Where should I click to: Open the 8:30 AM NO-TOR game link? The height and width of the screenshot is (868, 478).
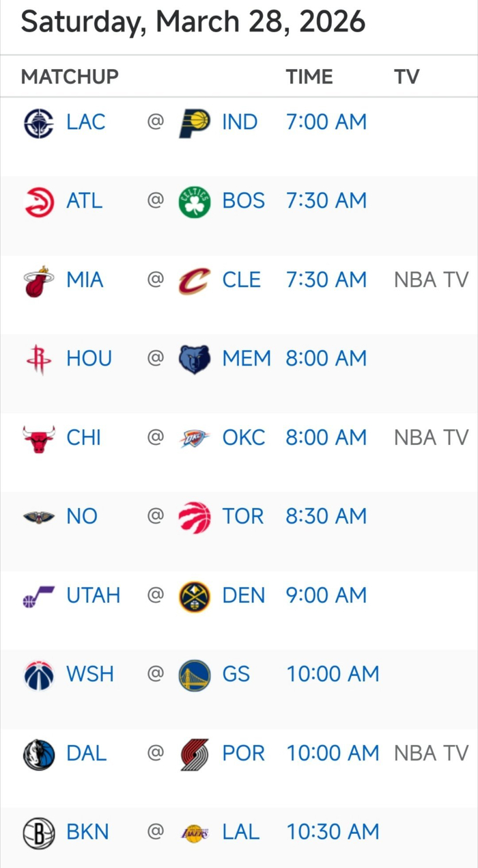326,517
